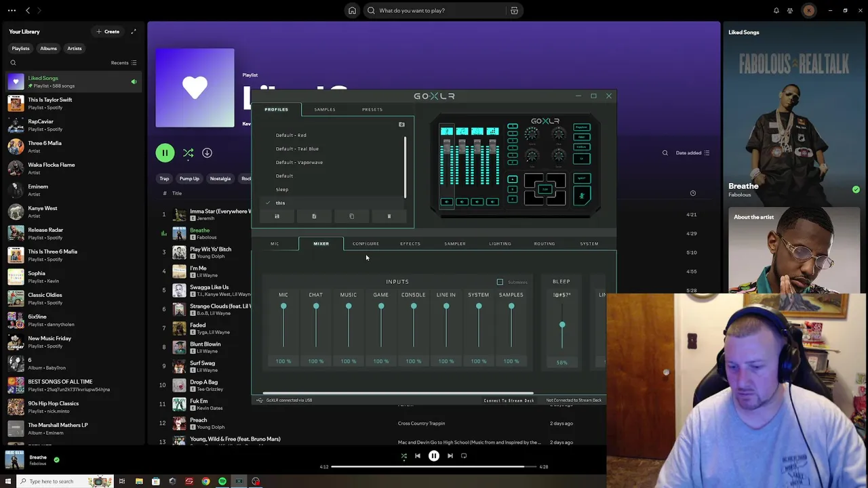The width and height of the screenshot is (868, 488).
Task: Toggle the Megaphone effect button on device
Action: tap(582, 127)
